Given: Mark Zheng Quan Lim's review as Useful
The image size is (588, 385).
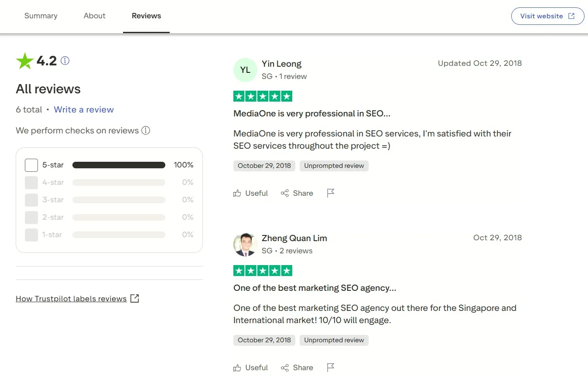Looking at the screenshot, I should (x=251, y=368).
